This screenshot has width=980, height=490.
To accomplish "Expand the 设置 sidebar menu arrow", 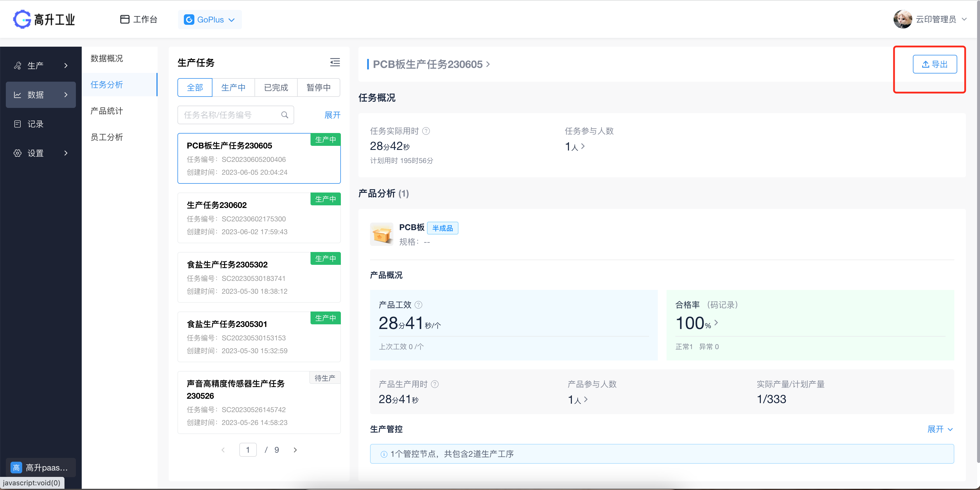I will [66, 153].
